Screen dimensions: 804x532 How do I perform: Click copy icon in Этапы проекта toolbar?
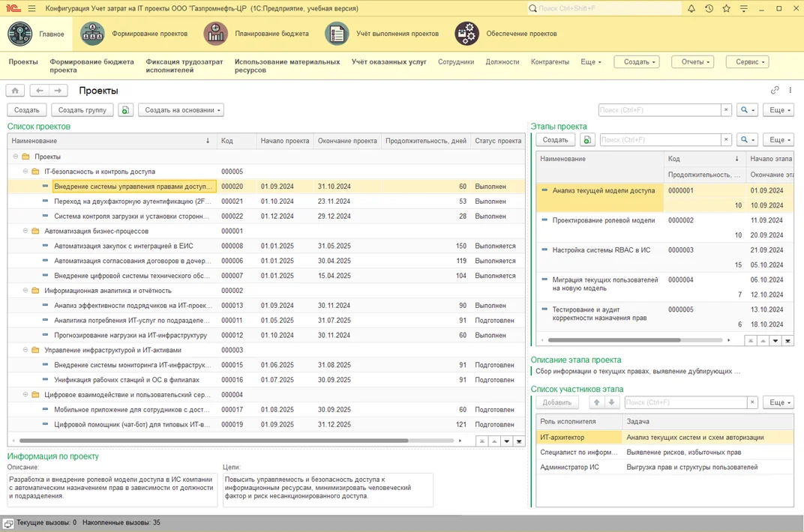coord(587,140)
